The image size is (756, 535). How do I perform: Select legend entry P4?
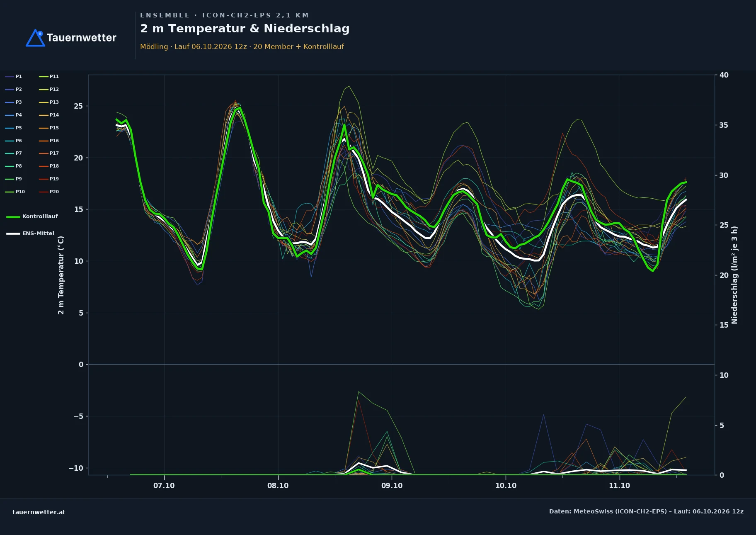[x=14, y=115]
